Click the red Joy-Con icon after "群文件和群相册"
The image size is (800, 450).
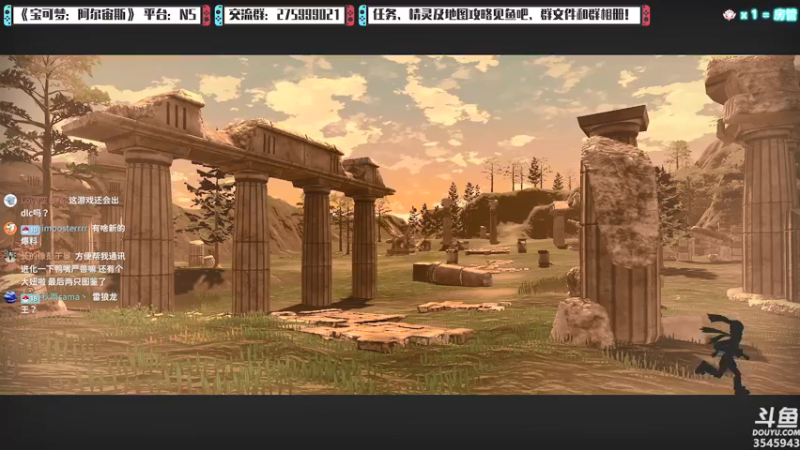point(646,15)
